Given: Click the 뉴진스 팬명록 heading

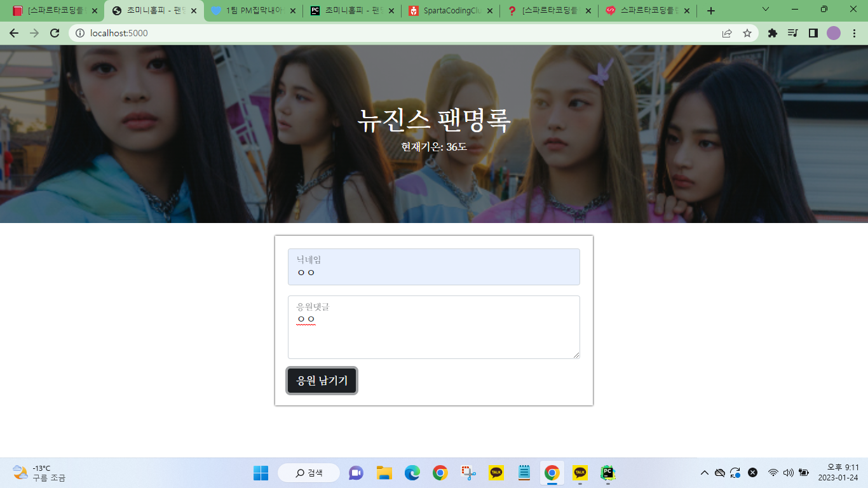Looking at the screenshot, I should point(434,120).
